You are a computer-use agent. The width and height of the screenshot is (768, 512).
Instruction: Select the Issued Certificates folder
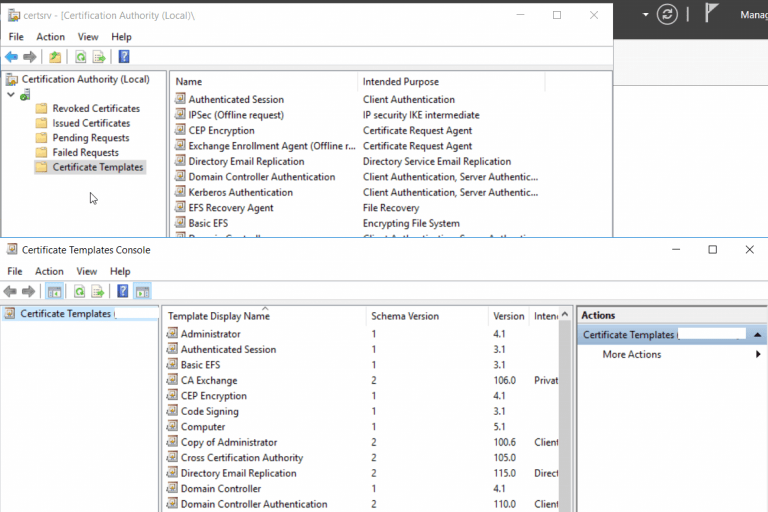tap(91, 123)
